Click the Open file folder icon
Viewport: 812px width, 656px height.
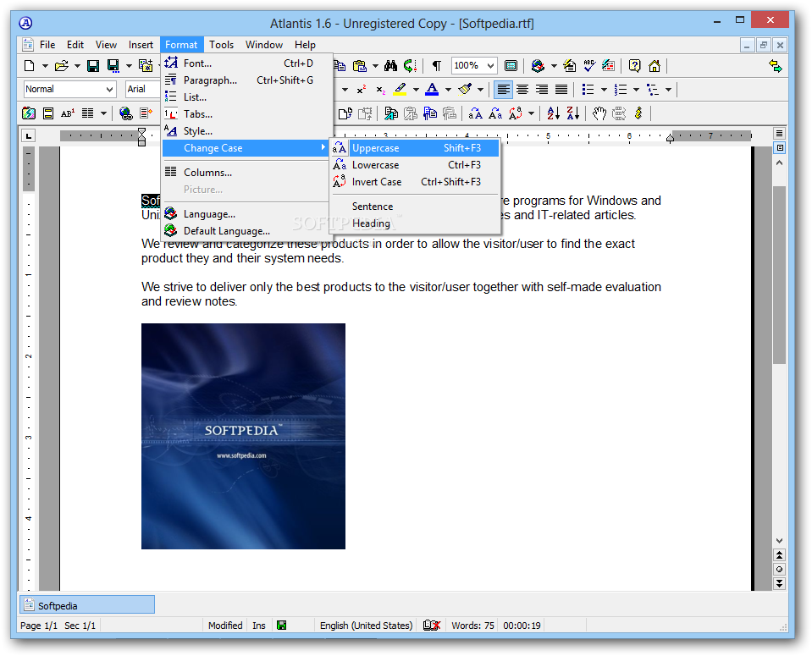tap(62, 66)
